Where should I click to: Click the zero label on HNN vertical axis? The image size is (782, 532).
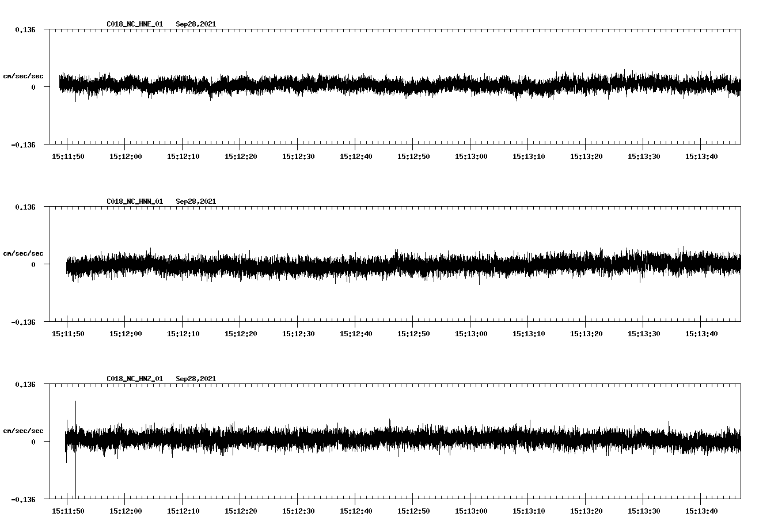[x=33, y=264]
